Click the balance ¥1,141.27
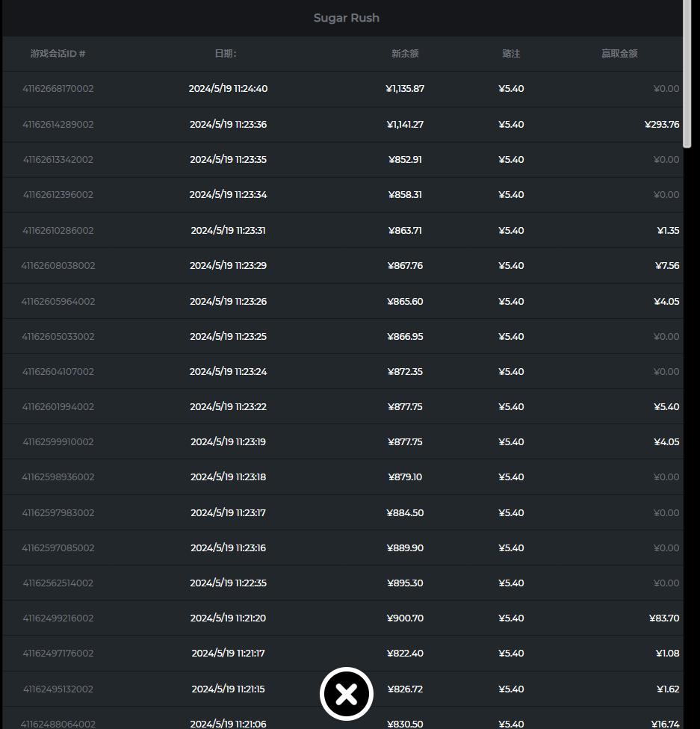This screenshot has width=700, height=729. 405,124
